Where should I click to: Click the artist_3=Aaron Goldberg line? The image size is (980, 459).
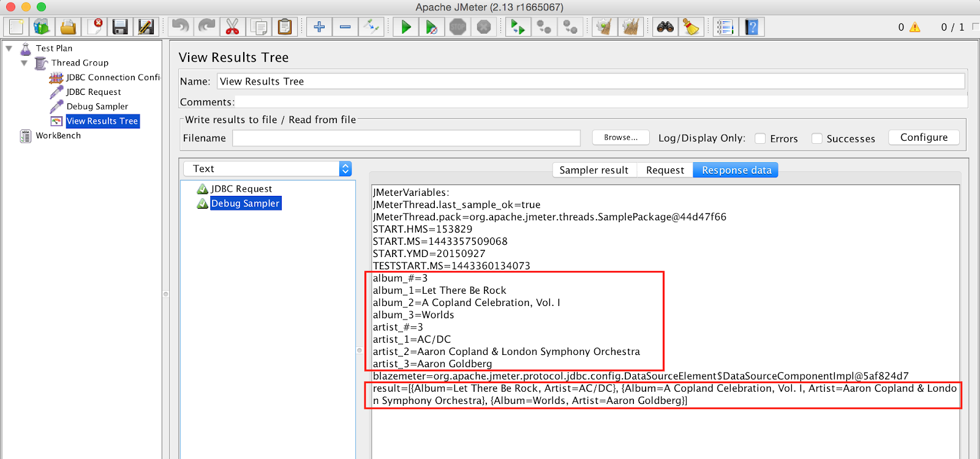coord(432,364)
